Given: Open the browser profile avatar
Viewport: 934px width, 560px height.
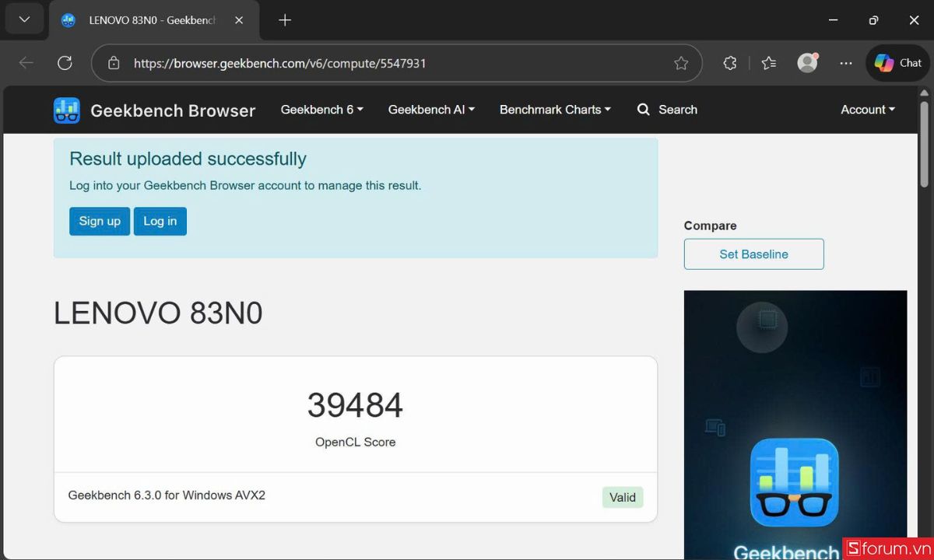Looking at the screenshot, I should pos(808,63).
